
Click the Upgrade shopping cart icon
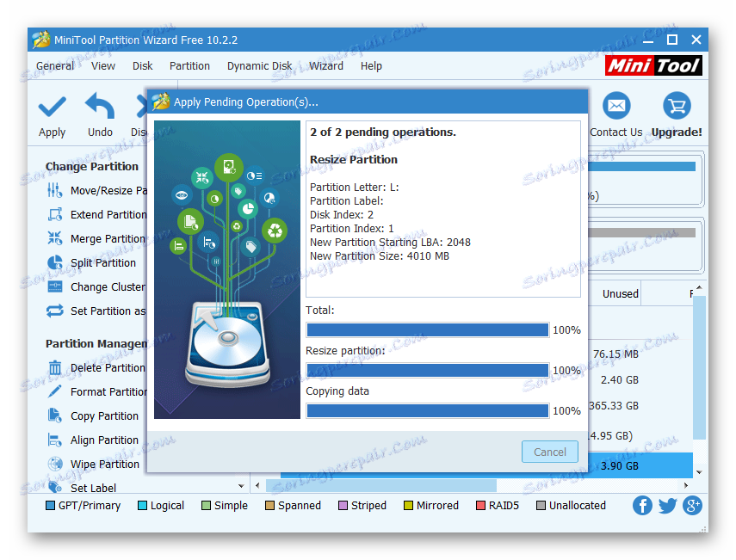pos(677,106)
